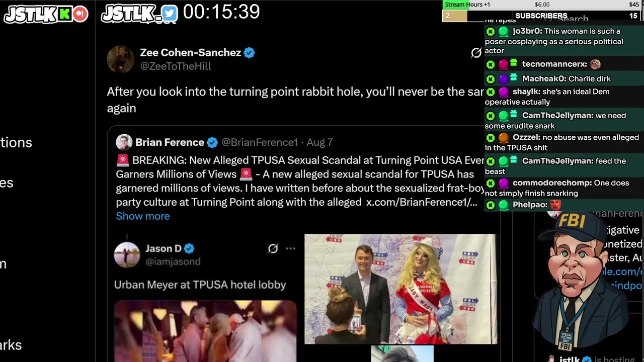Viewport: 644px width, 362px height.
Task: Expand the quoted post with Show more
Action: [143, 216]
